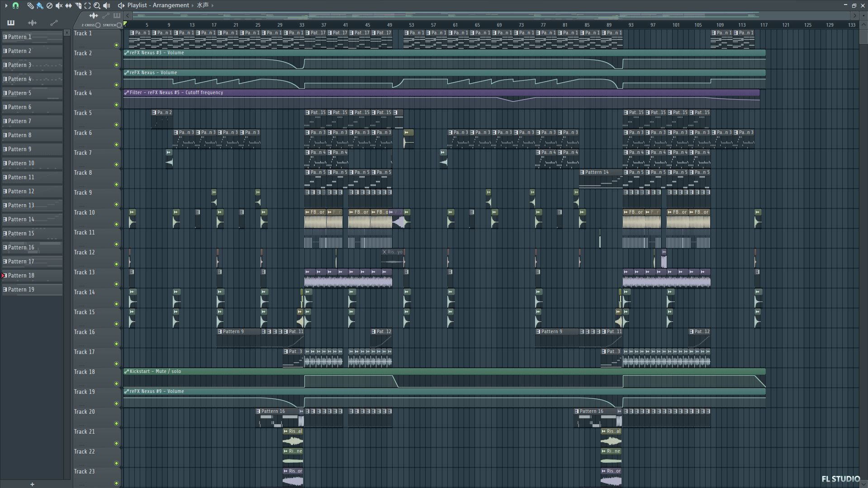This screenshot has width=868, height=488.
Task: Click the playhead marker at bar 1
Action: point(125,24)
